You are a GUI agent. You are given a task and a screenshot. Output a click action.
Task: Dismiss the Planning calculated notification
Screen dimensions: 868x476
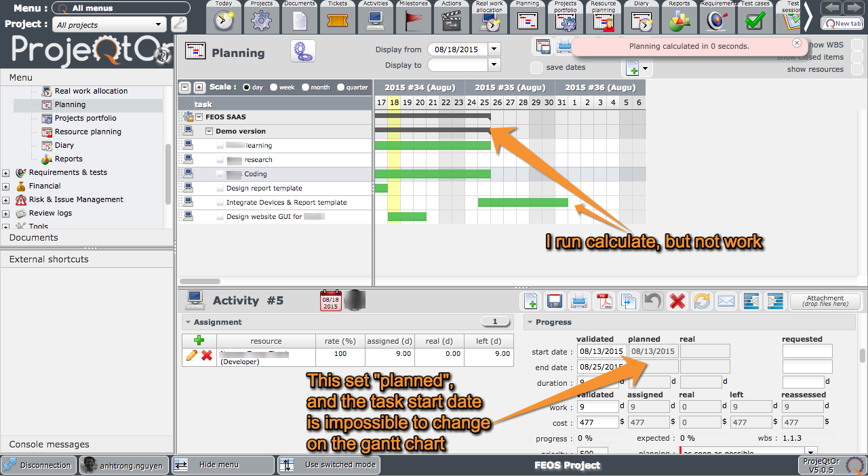(797, 43)
